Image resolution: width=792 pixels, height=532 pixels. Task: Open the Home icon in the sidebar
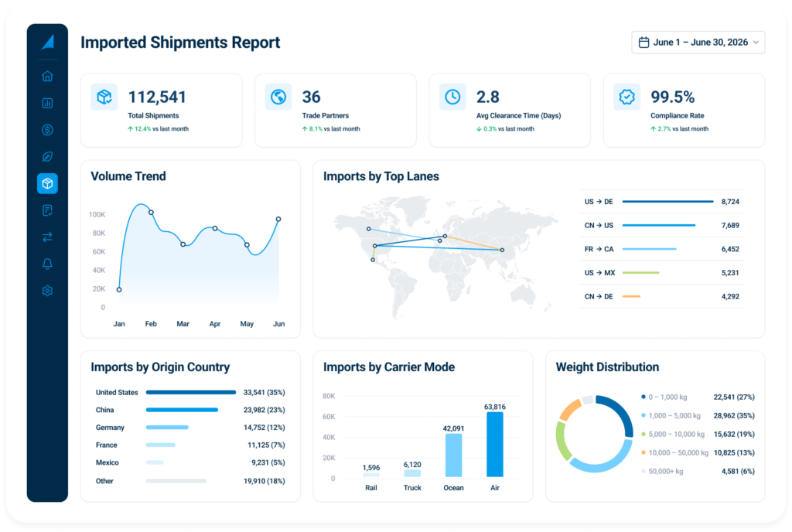click(47, 77)
